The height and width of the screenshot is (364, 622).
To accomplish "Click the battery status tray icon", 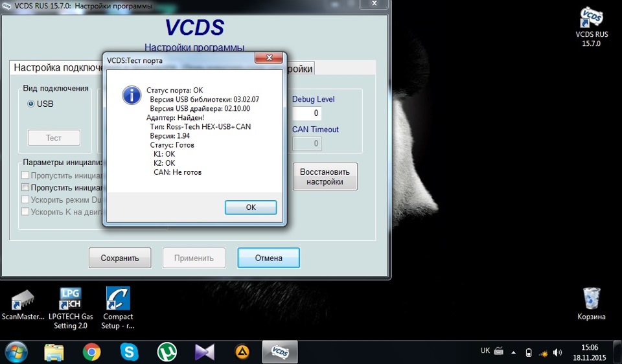I will pos(529,352).
